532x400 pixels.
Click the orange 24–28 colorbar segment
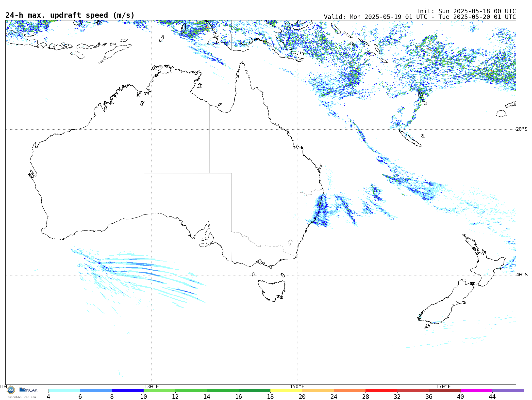tap(350, 391)
